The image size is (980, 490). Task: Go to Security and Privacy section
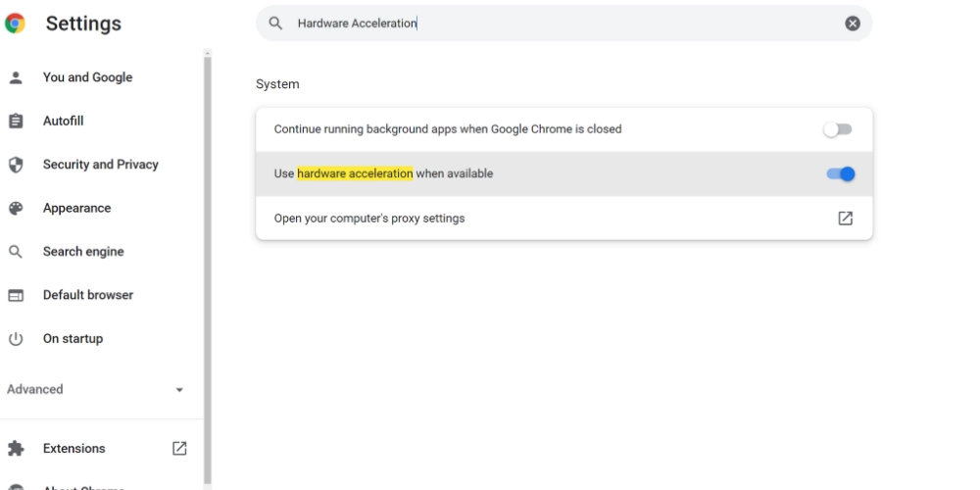101,165
